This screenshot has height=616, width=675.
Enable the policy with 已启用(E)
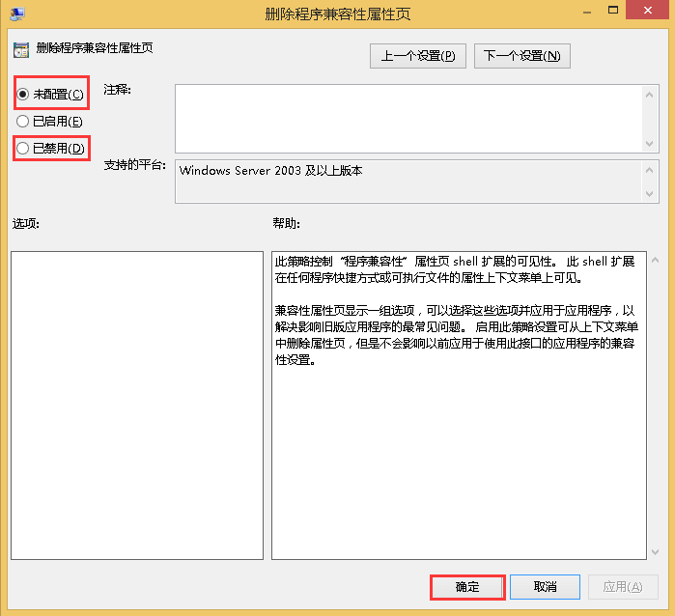click(x=23, y=122)
